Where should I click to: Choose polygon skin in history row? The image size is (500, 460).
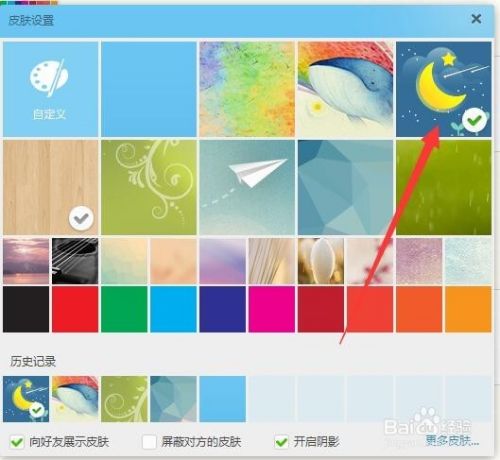(x=173, y=399)
